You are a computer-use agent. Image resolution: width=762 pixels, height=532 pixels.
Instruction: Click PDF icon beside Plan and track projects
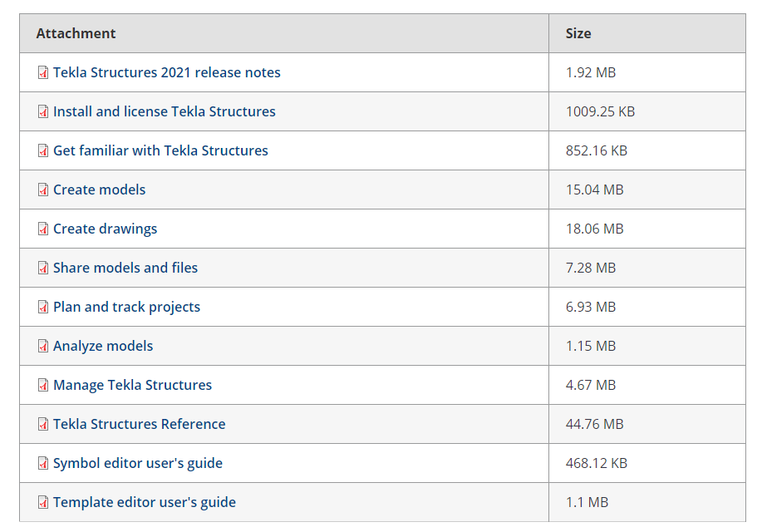(x=43, y=307)
